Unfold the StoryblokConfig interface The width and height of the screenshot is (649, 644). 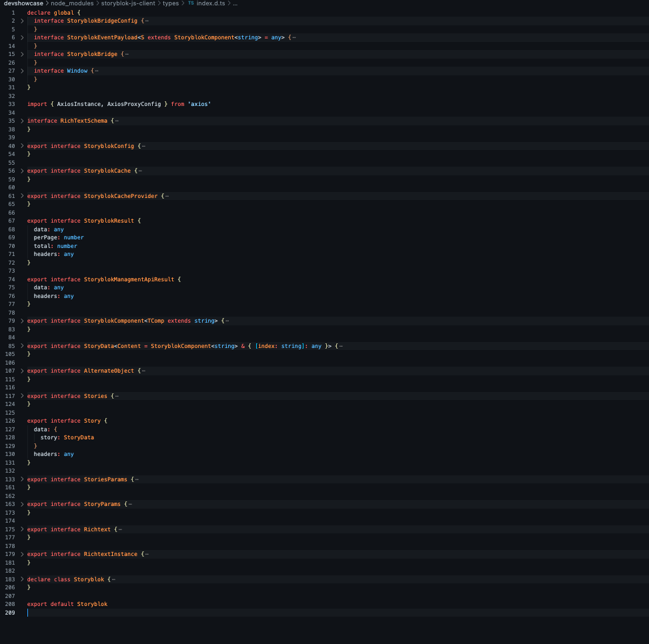pos(21,146)
